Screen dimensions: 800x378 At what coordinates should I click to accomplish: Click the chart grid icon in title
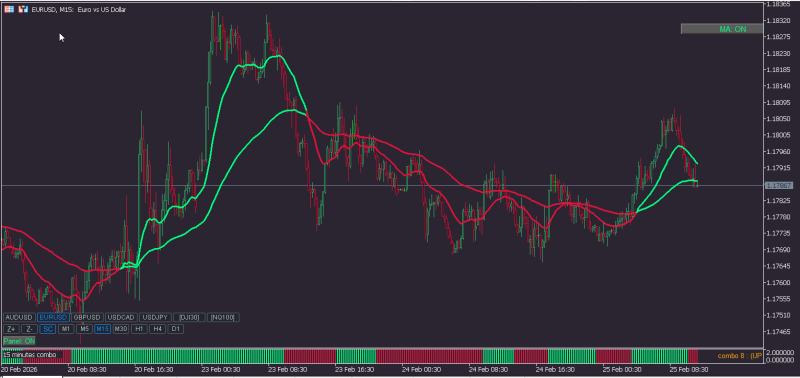coord(9,9)
